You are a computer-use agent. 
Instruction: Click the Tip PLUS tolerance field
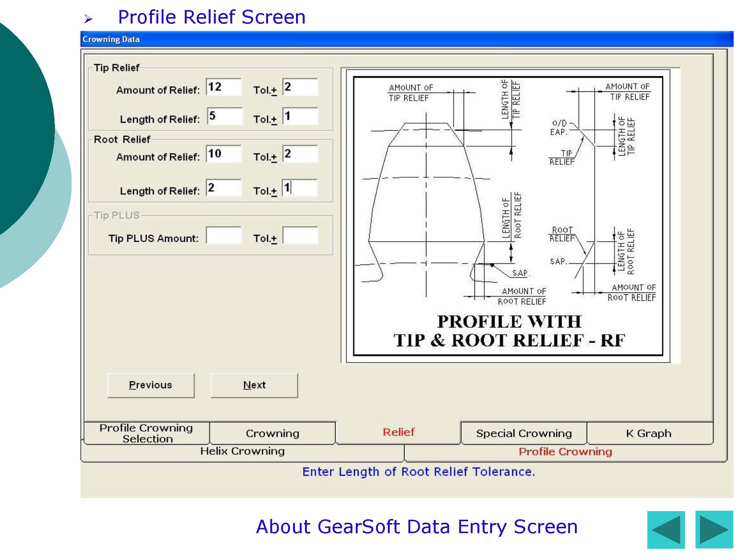[300, 235]
